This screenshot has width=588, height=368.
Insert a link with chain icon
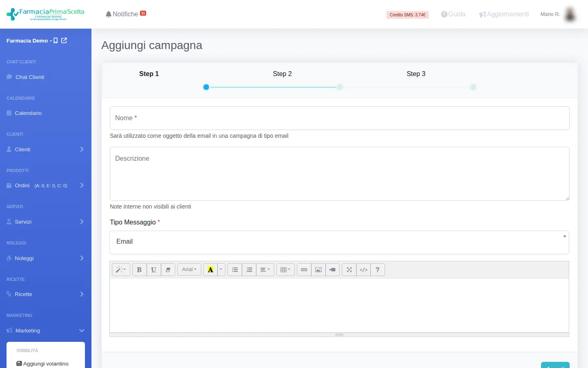(x=304, y=269)
